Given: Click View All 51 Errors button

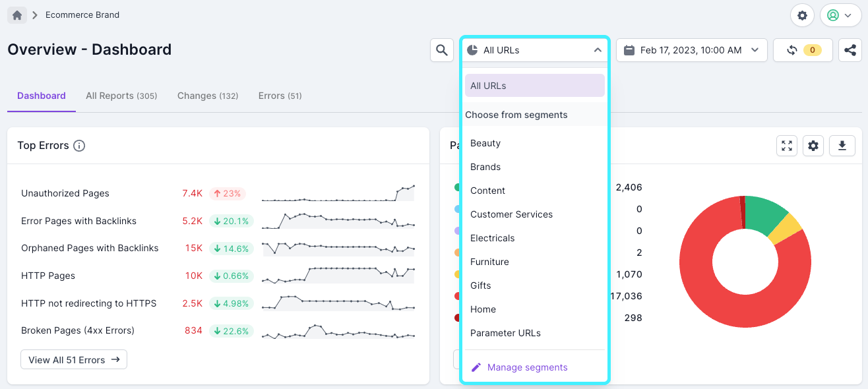Looking at the screenshot, I should pos(74,359).
